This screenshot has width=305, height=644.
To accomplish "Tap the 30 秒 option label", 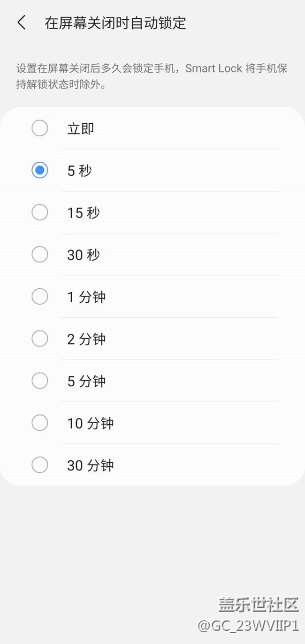I will click(84, 255).
